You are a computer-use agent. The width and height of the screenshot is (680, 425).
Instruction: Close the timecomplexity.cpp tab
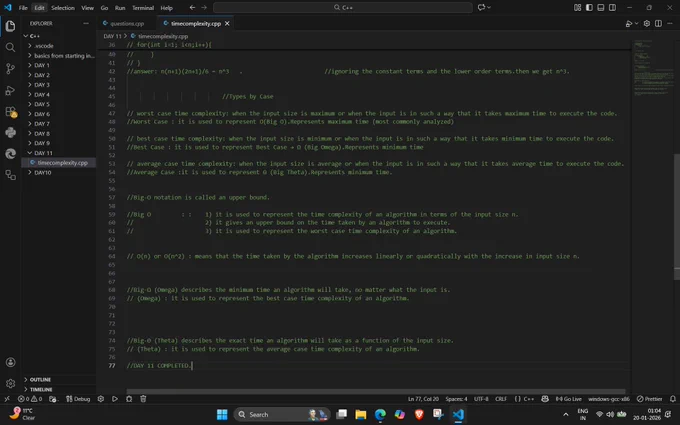click(x=227, y=23)
